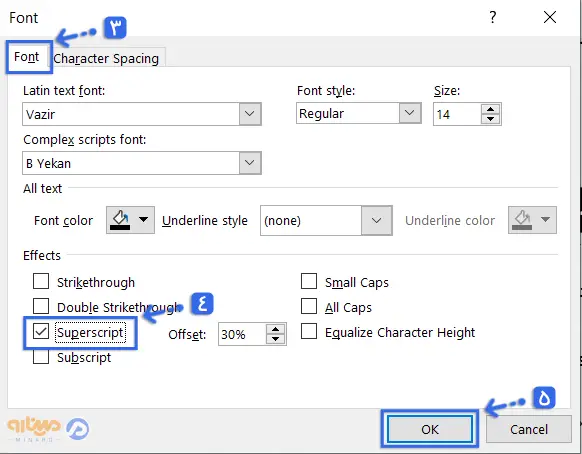The image size is (582, 454).
Task: Select the Font tab
Action: click(x=27, y=57)
